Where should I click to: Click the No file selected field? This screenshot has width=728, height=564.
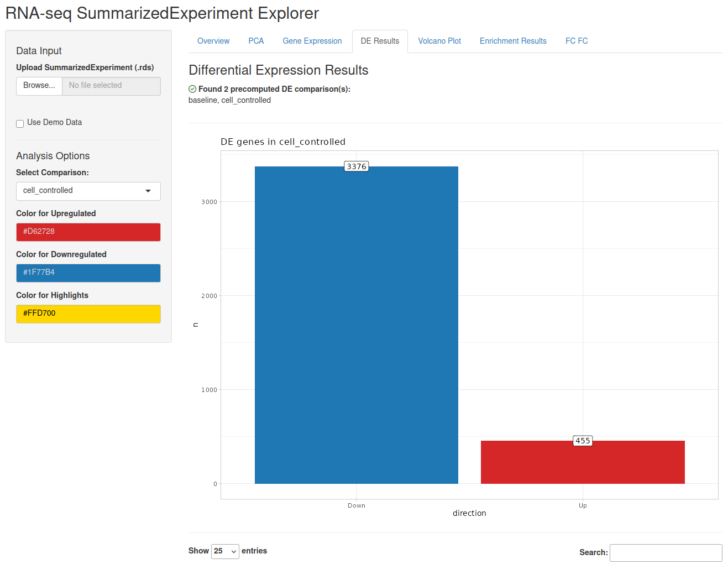point(111,86)
